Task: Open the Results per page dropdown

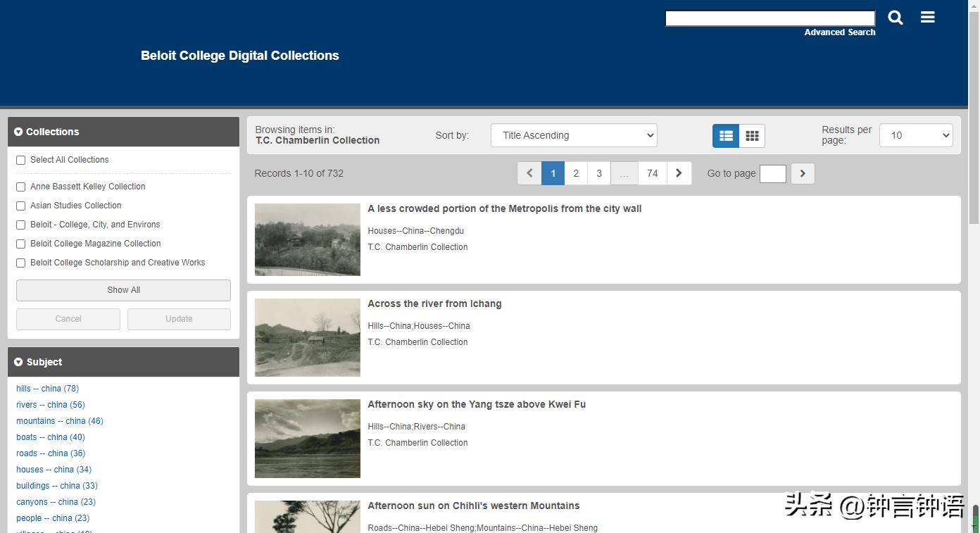Action: click(916, 135)
